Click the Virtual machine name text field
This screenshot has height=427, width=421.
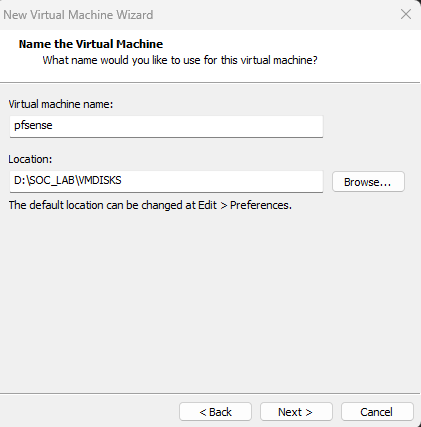coord(166,126)
